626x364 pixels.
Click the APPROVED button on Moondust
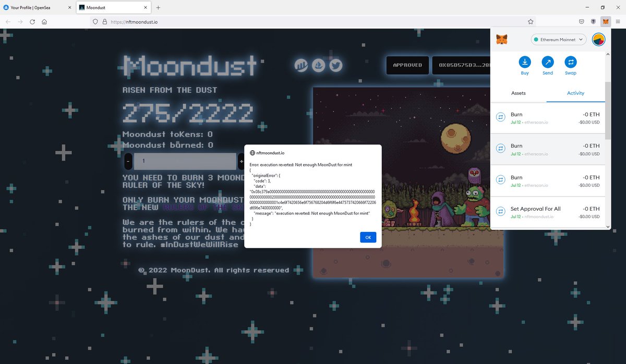(x=407, y=65)
